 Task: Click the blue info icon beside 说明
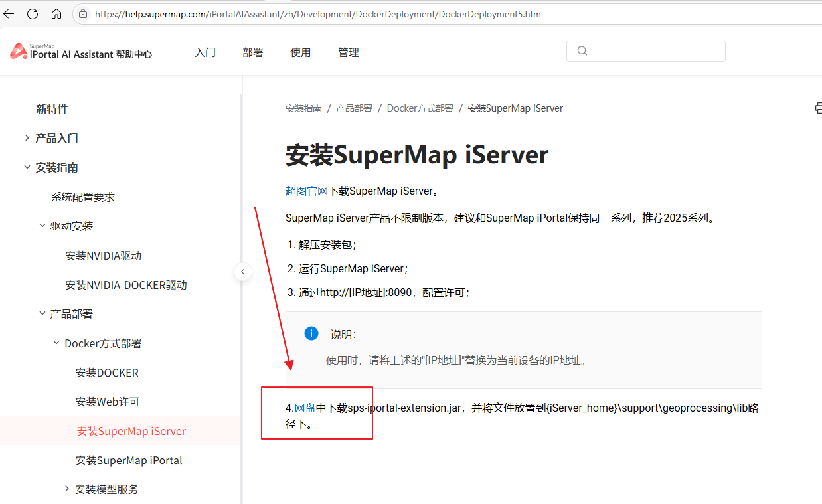(311, 333)
